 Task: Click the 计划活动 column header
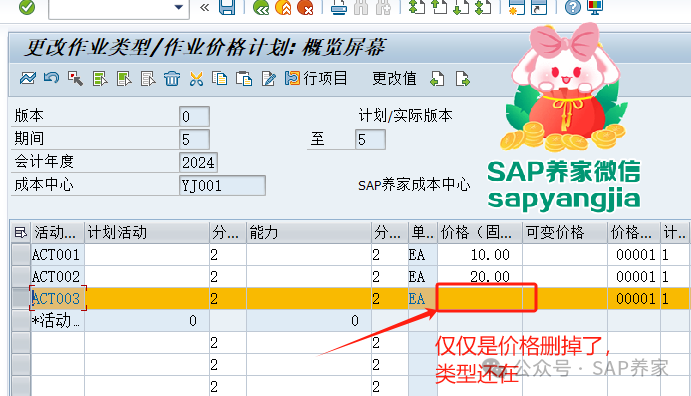pyautogui.click(x=146, y=232)
